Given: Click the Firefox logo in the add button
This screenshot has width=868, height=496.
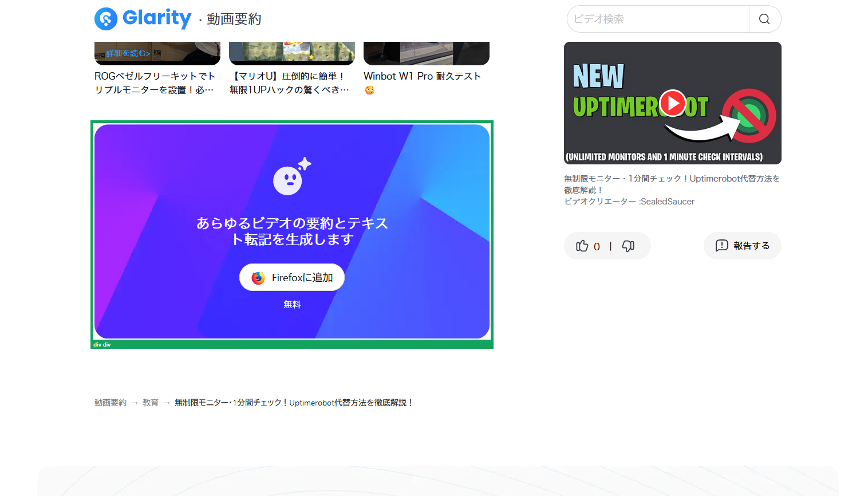Looking at the screenshot, I should pyautogui.click(x=258, y=278).
